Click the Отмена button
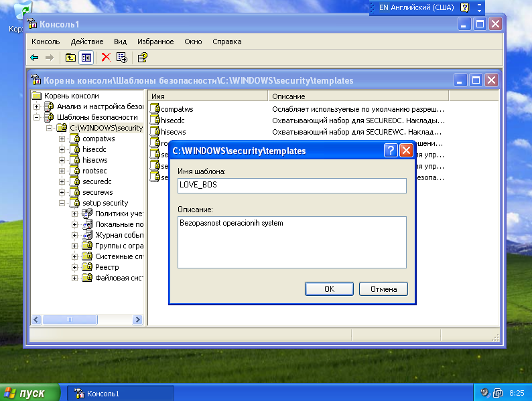 [x=383, y=289]
